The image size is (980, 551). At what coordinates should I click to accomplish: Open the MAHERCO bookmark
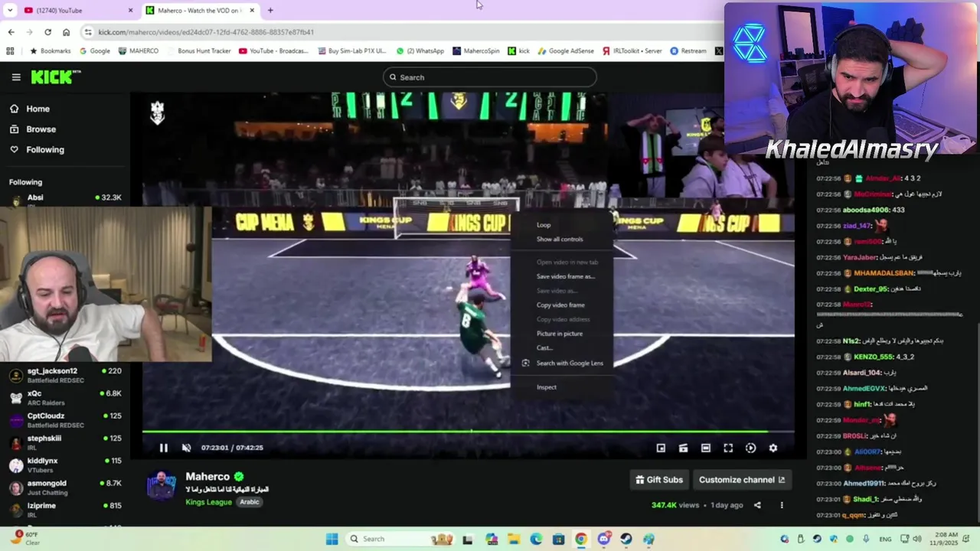click(x=139, y=51)
